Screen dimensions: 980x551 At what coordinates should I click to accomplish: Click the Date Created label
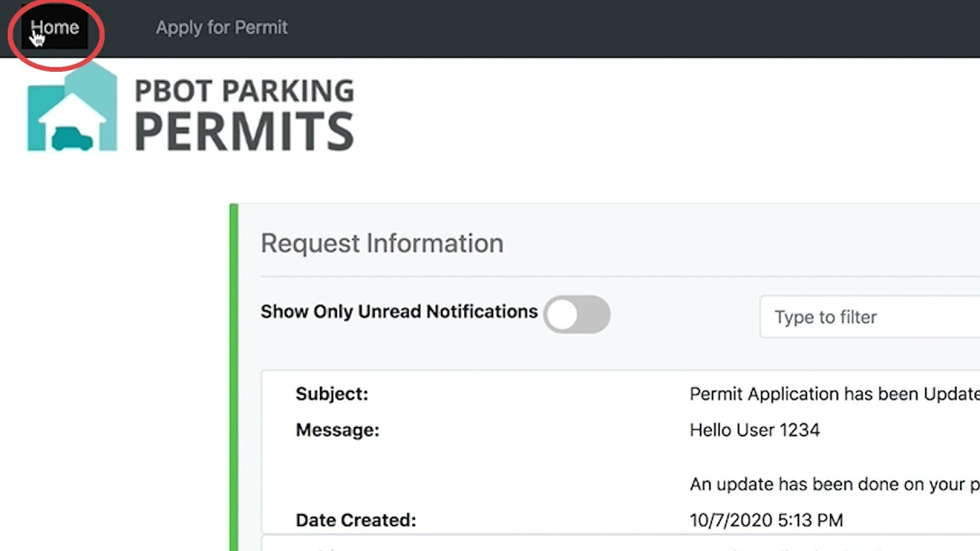(x=355, y=520)
